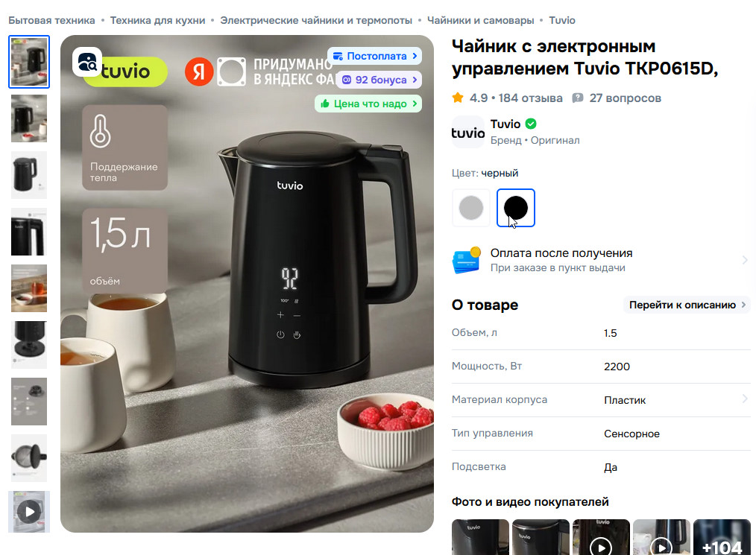Image resolution: width=756 pixels, height=555 pixels.
Task: Expand the Постоплата badge chevron
Action: (x=415, y=56)
